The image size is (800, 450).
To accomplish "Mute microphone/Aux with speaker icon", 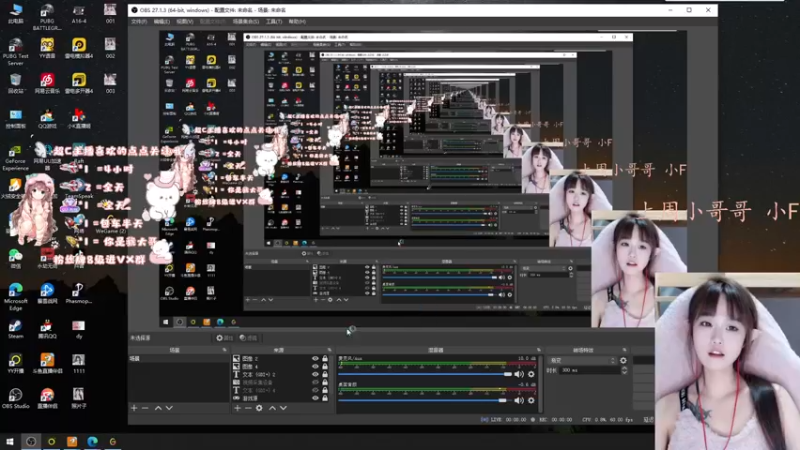I will 519,374.
